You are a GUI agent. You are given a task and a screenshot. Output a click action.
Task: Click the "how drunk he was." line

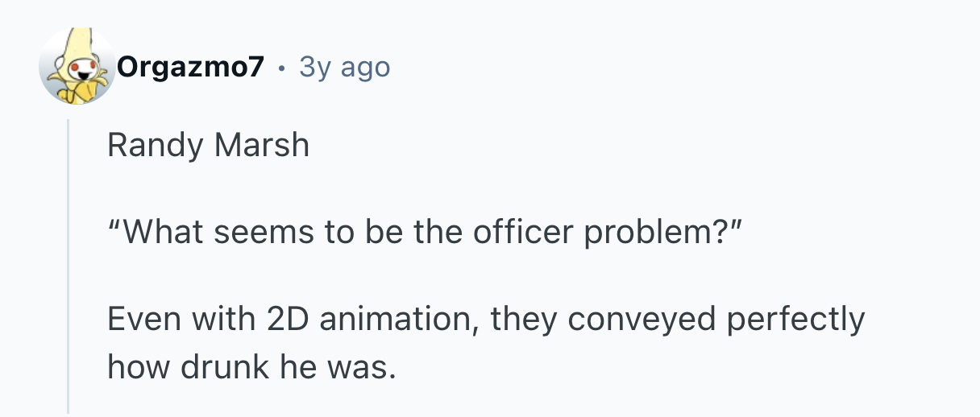[252, 367]
